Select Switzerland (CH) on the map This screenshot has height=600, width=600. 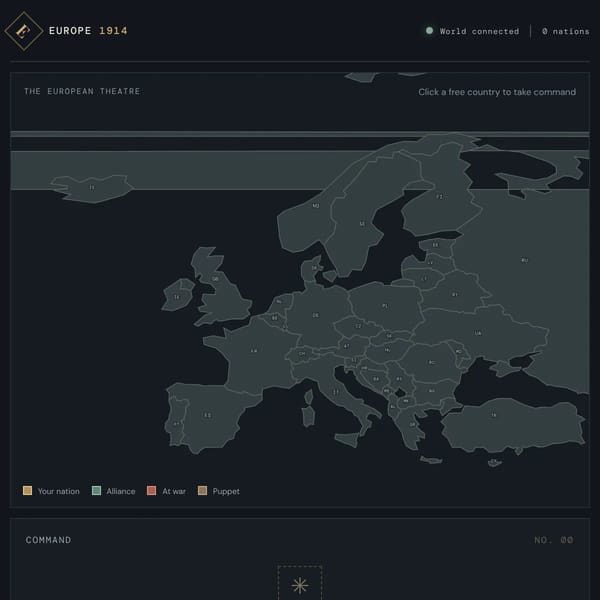[302, 354]
